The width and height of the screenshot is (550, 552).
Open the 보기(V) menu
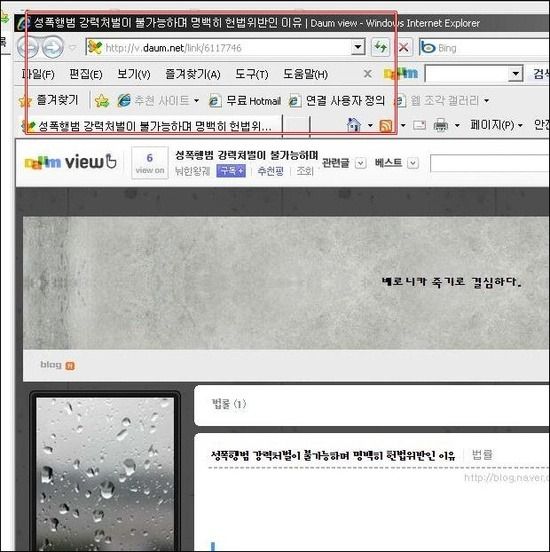[134, 74]
